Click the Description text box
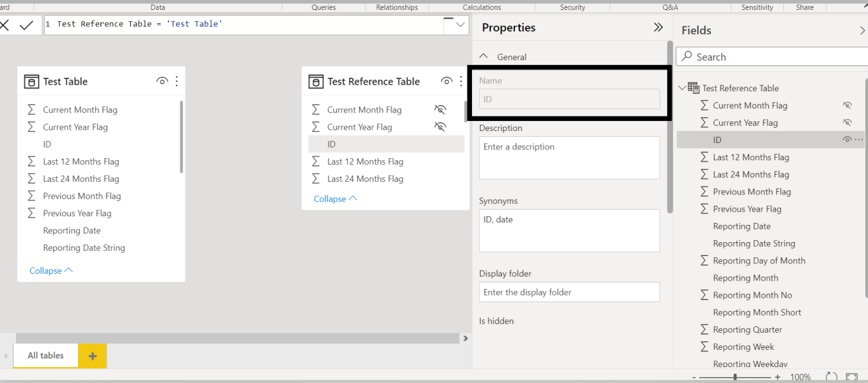Viewport: 868px width, 383px height. click(x=569, y=157)
